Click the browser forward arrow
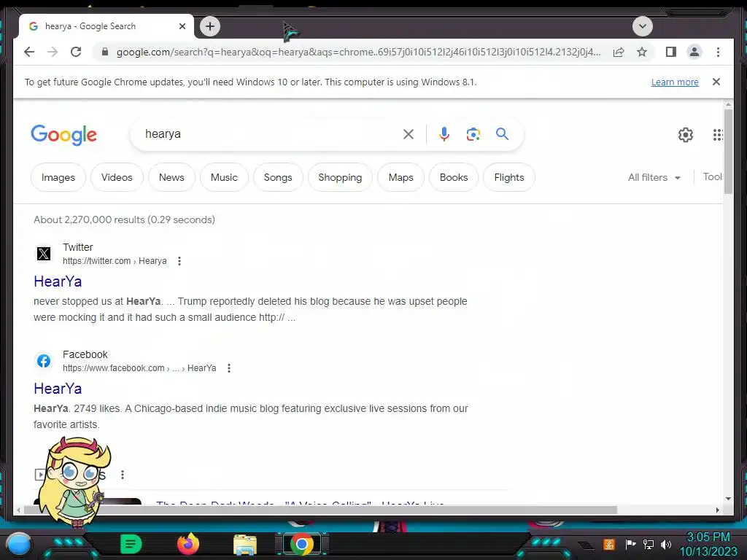 coord(53,52)
